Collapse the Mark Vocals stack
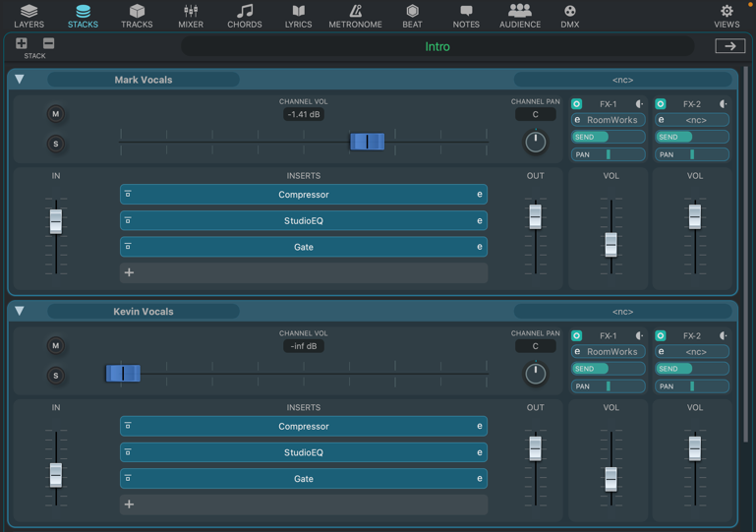 20,80
